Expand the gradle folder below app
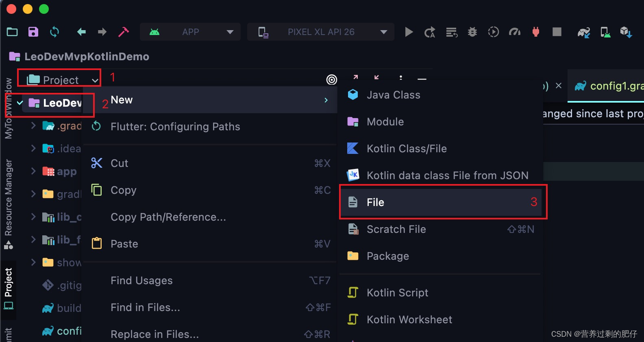This screenshot has height=342, width=644. pyautogui.click(x=33, y=194)
